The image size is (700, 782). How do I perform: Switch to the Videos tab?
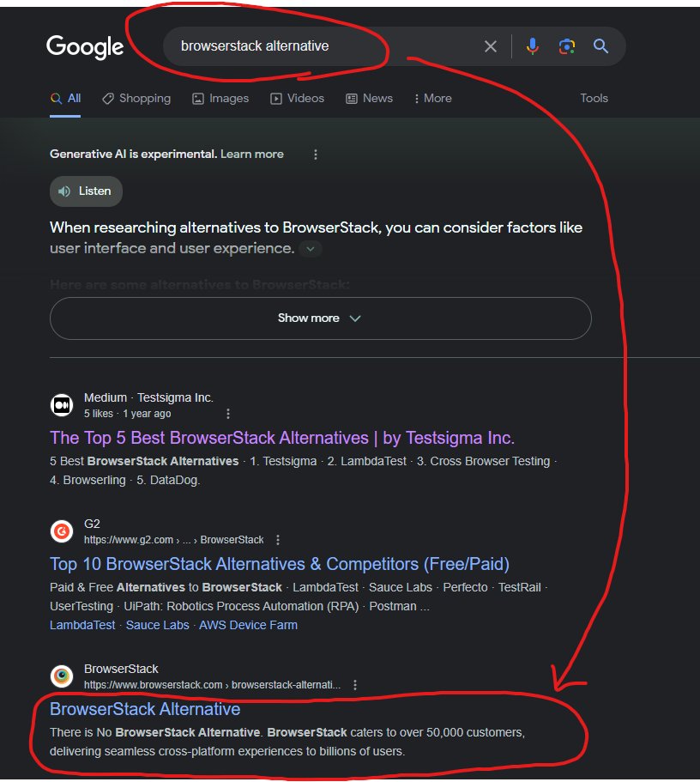(x=297, y=98)
